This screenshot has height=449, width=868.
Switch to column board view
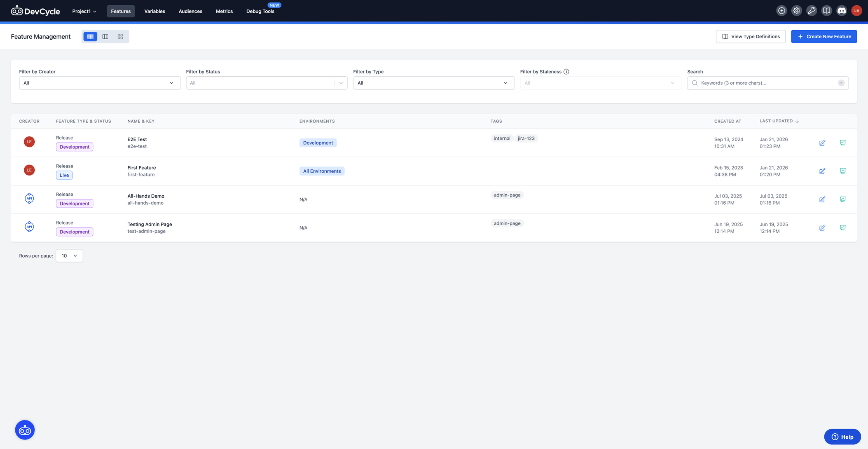(x=105, y=36)
